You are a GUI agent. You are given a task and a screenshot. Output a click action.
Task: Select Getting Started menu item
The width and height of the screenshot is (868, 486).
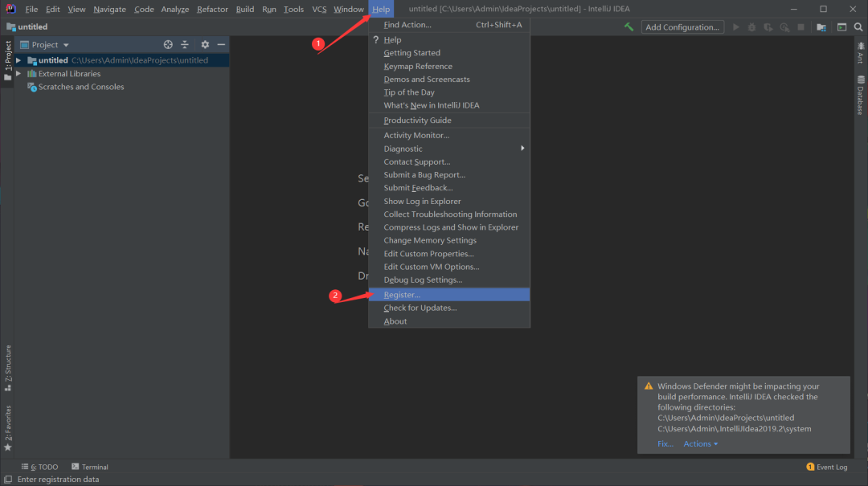point(449,52)
